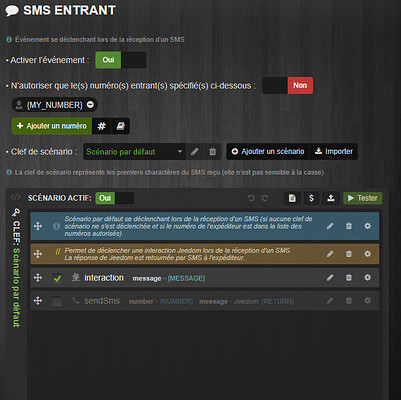Click the hash symbol icon next to Ajouter un numéro
Image resolution: width=401 pixels, height=400 pixels.
click(x=101, y=126)
